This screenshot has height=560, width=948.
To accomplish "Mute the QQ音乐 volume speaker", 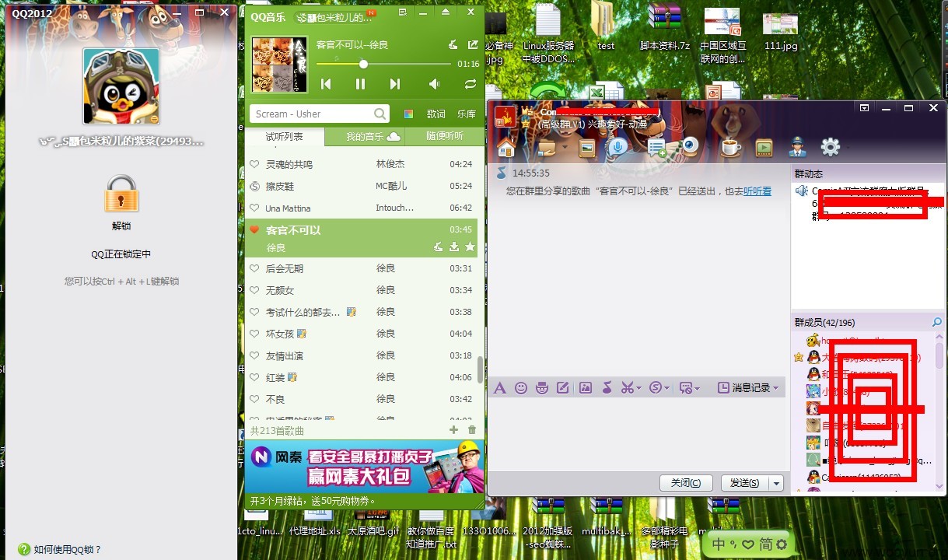I will pos(435,83).
